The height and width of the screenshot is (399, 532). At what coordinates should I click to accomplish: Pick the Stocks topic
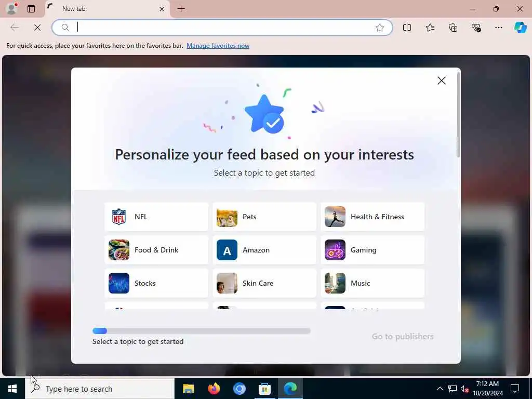click(156, 283)
